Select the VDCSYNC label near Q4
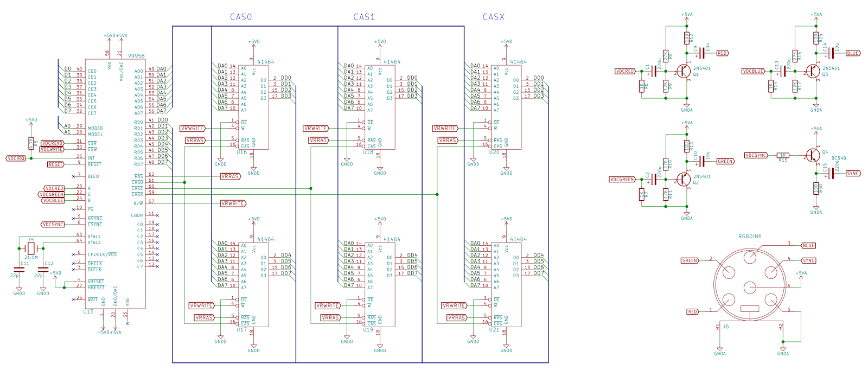The width and height of the screenshot is (868, 376). (x=756, y=156)
